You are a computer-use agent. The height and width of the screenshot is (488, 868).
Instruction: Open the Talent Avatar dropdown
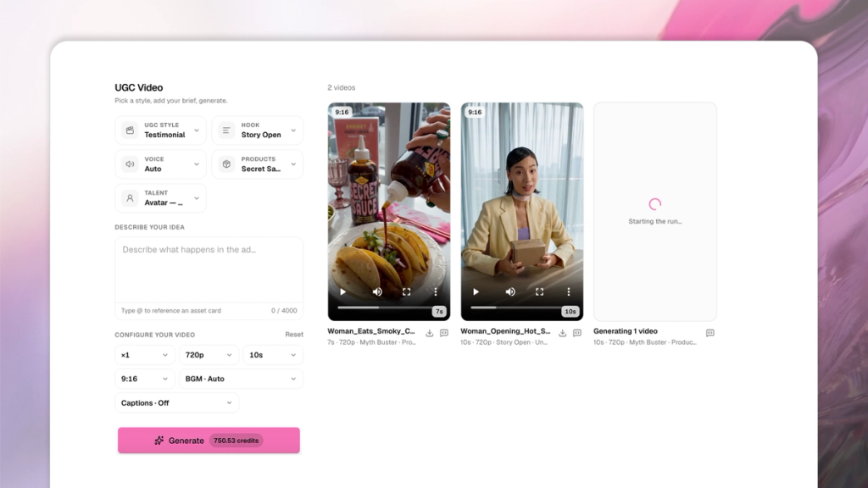point(160,198)
